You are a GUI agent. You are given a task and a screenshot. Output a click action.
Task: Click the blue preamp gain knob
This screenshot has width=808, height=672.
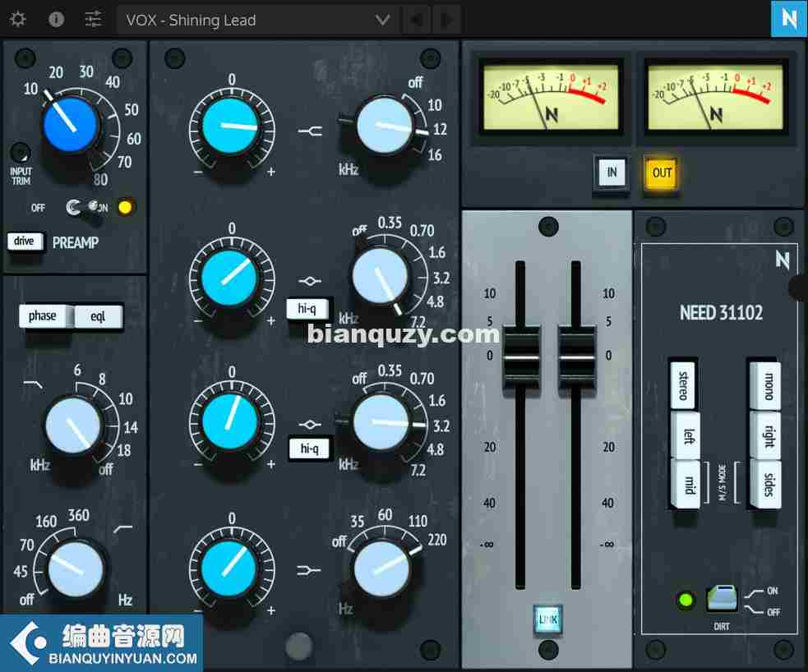(71, 124)
